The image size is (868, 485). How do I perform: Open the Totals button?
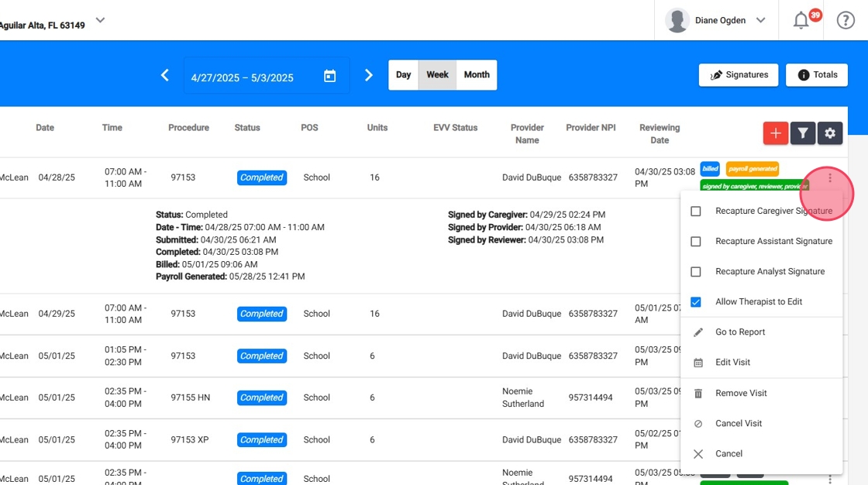816,75
